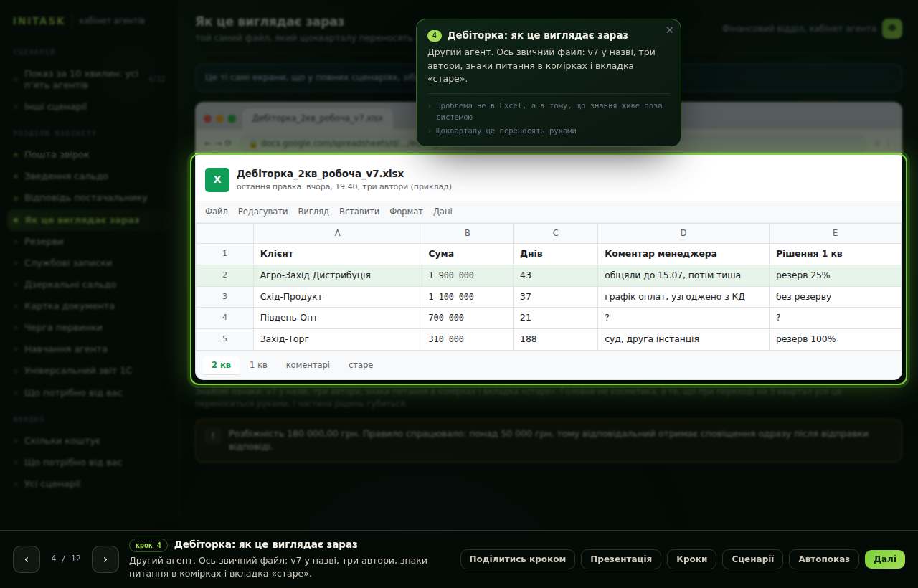Switch to the 1 кв sheet tab
Viewport: 918px width, 588px height.
click(x=258, y=365)
